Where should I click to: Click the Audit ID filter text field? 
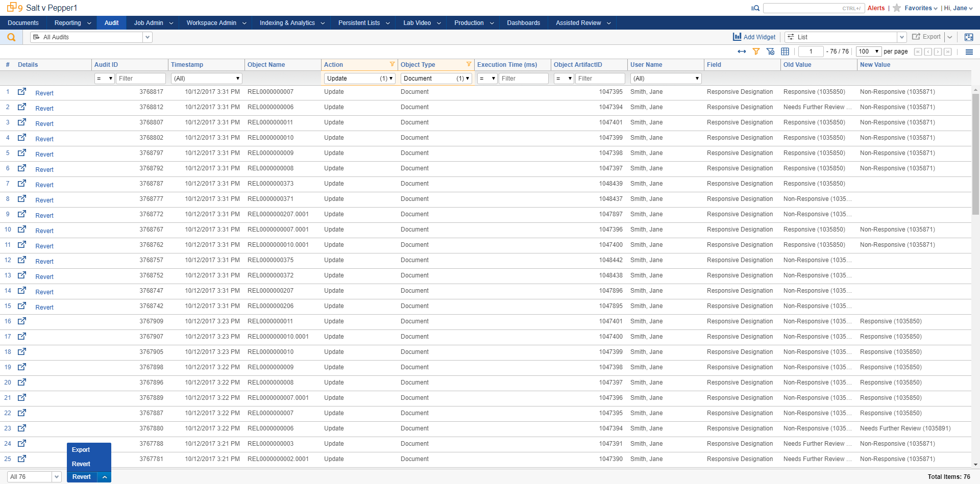140,79
